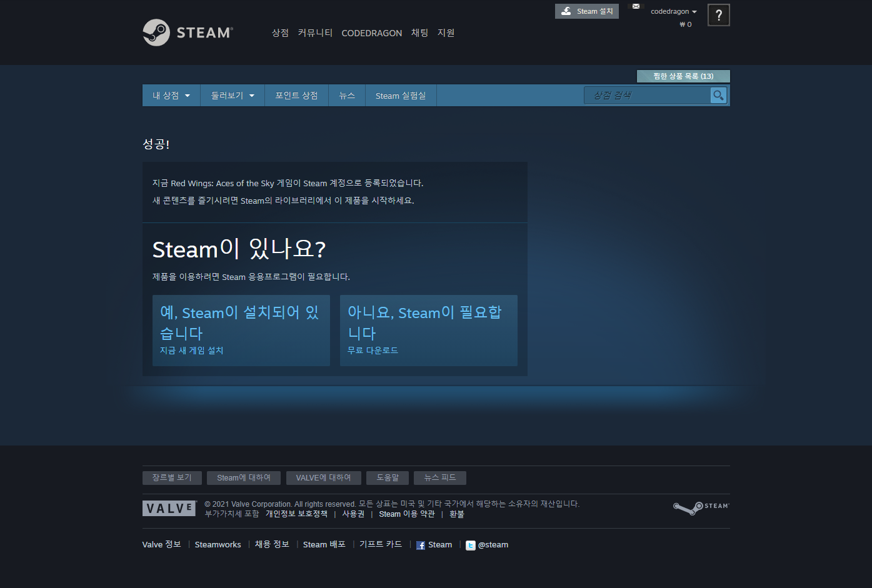Open the Steam 이용 약관 link
Screen dimensions: 872x588
[406, 514]
